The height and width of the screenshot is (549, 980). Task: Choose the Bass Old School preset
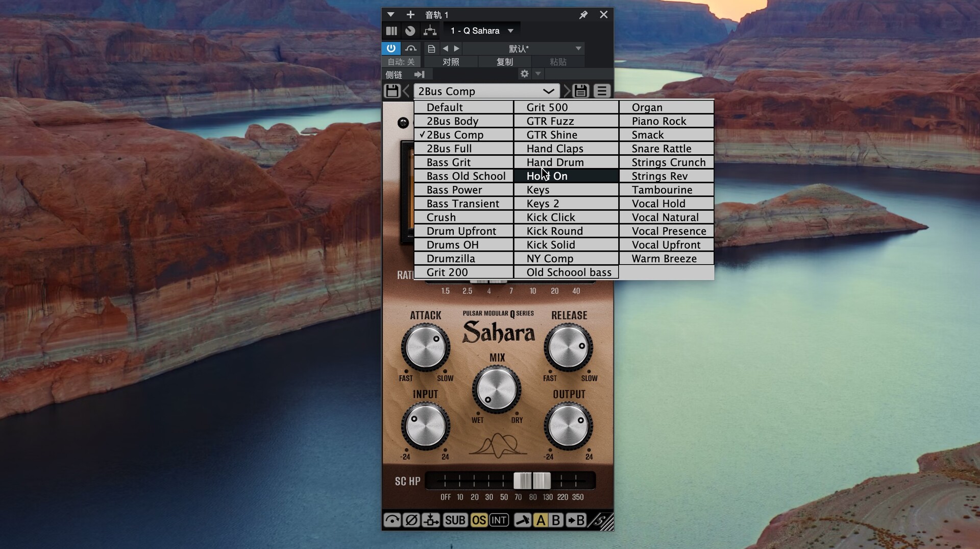pyautogui.click(x=463, y=176)
